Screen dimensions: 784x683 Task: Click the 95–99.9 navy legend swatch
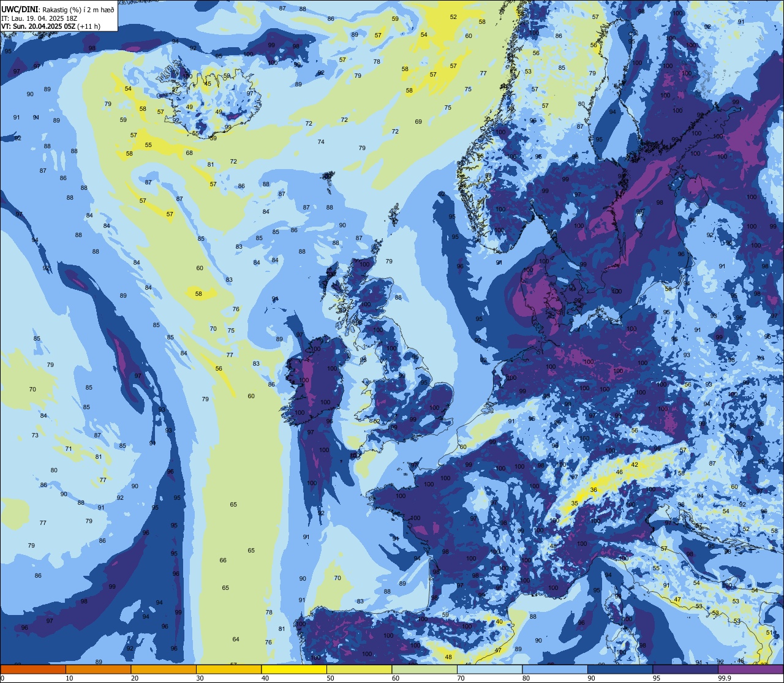coord(685,669)
